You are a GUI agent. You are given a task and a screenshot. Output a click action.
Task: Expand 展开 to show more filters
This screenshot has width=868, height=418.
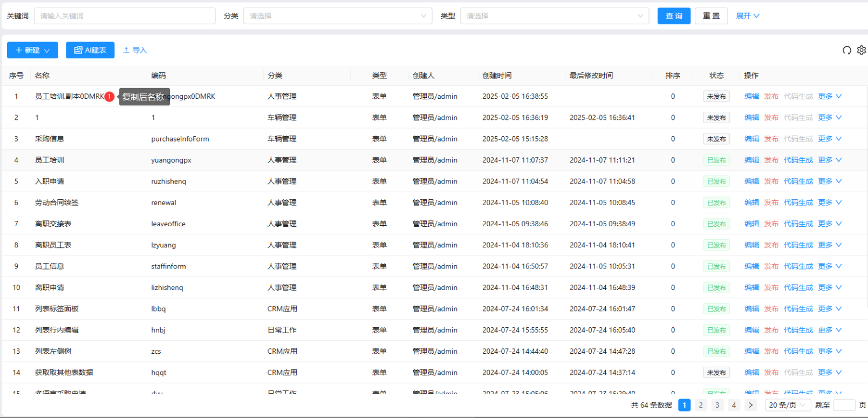(747, 16)
